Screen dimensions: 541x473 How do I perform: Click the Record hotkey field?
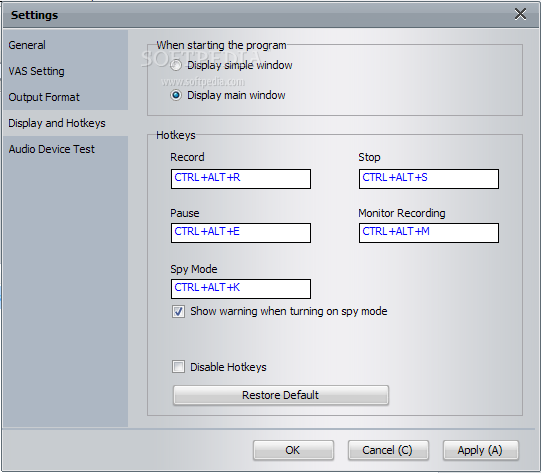[241, 179]
